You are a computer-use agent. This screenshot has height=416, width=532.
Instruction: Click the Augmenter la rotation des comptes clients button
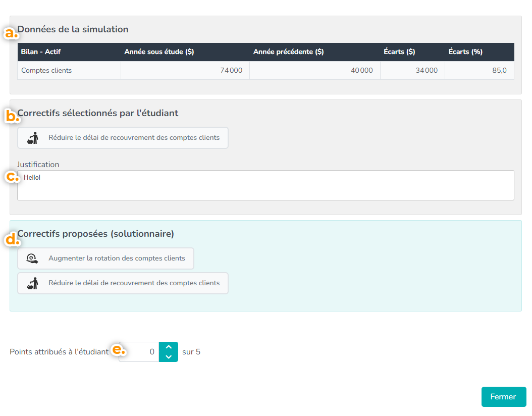tap(106, 258)
